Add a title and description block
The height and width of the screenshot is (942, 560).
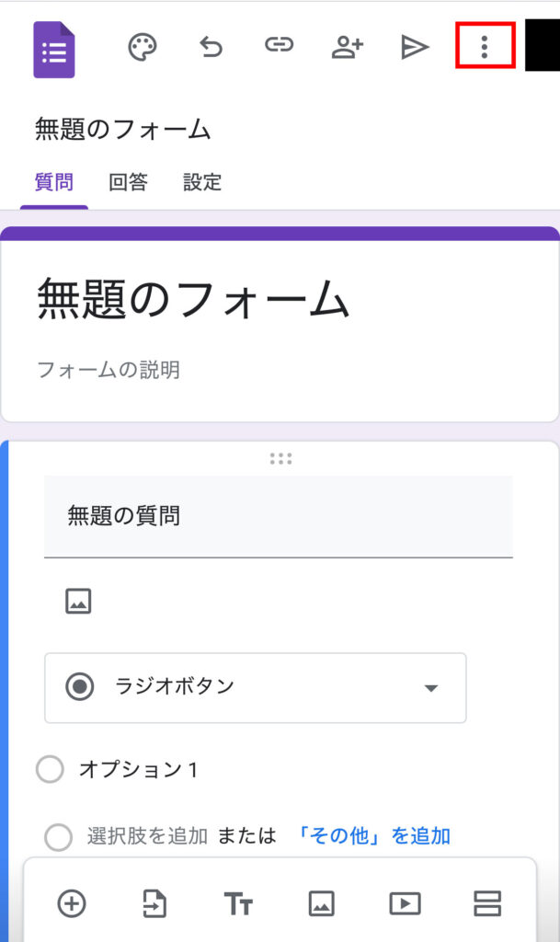pos(238,904)
